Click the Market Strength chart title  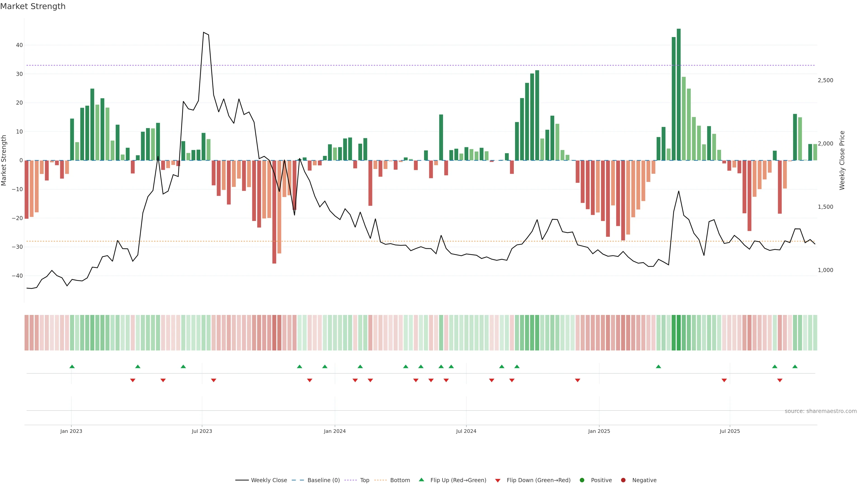pos(33,6)
